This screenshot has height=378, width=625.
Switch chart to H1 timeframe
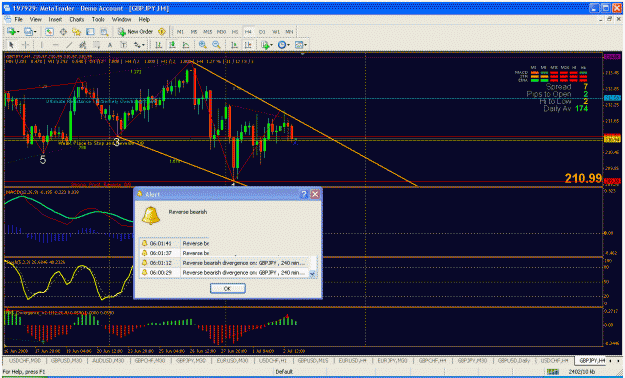tap(235, 32)
